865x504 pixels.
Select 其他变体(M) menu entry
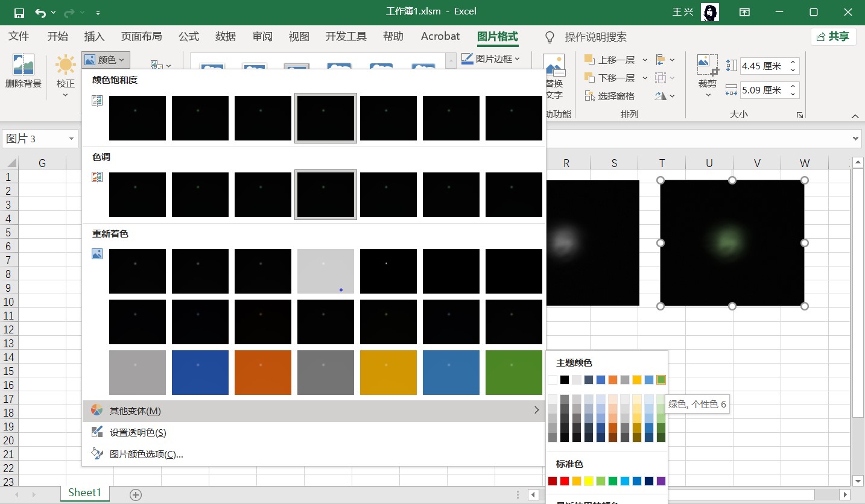pos(314,411)
